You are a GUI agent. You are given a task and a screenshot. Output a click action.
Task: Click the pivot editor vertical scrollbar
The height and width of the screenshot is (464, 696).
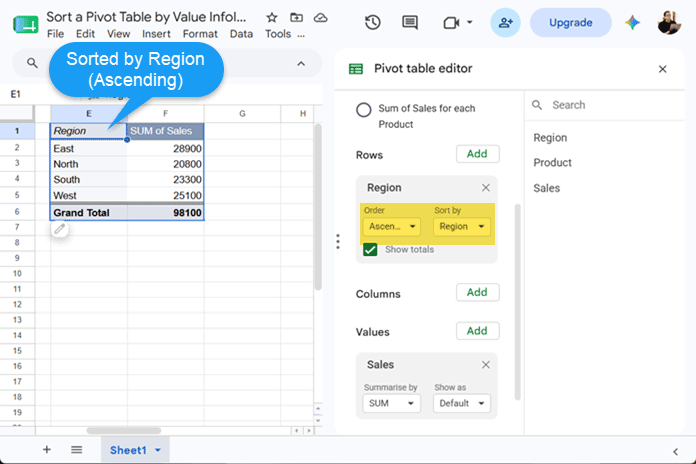coord(518,302)
